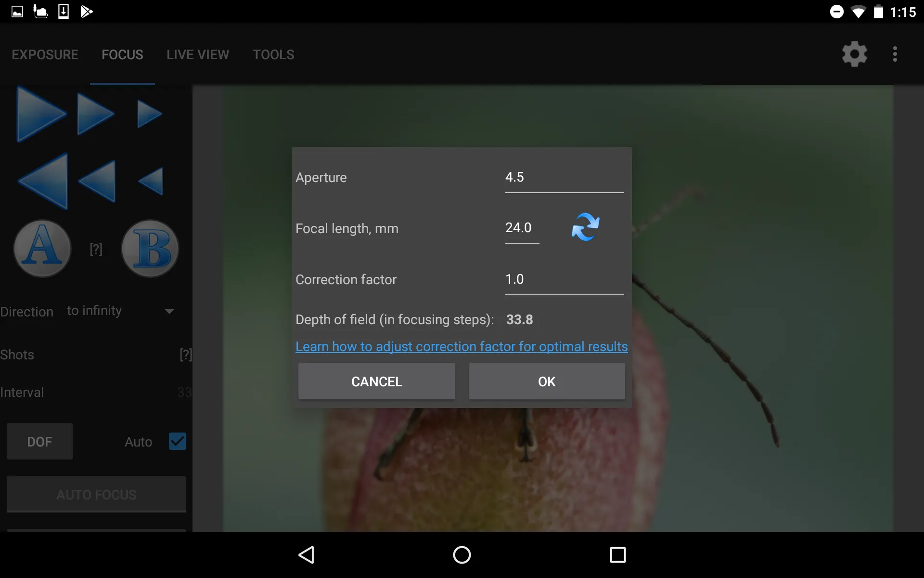Open correction factor adjustment link
924x578 pixels.
[x=462, y=346]
